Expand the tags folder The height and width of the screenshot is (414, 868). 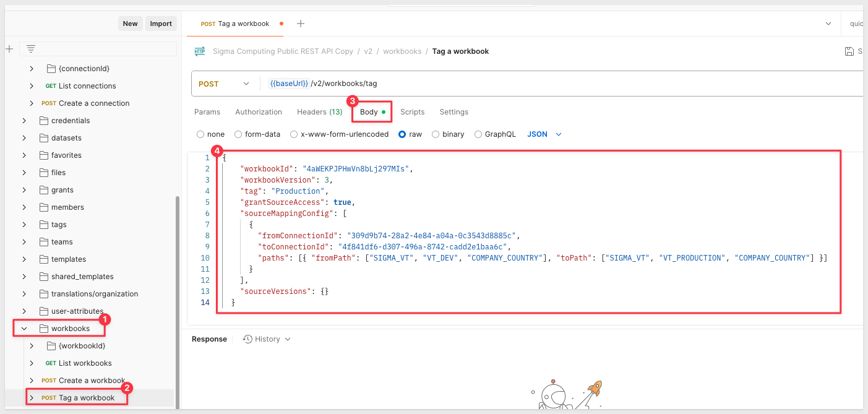tap(24, 225)
